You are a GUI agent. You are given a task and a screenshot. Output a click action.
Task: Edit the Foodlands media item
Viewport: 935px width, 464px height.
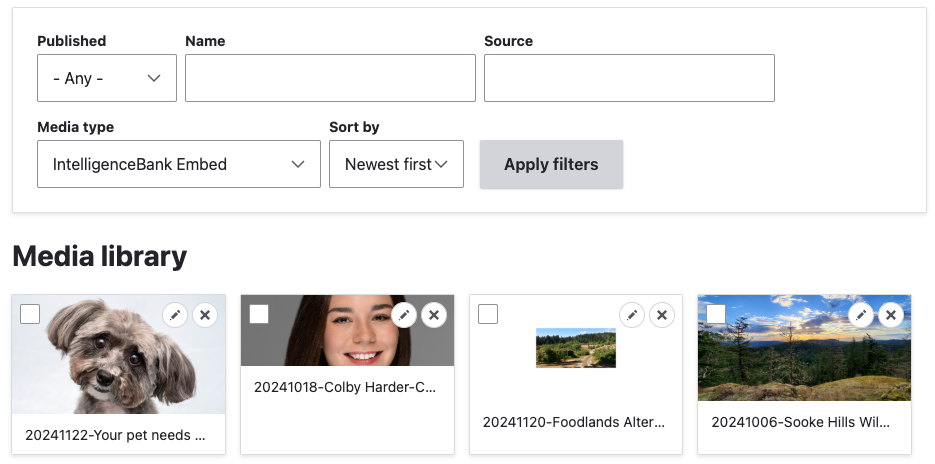[632, 315]
